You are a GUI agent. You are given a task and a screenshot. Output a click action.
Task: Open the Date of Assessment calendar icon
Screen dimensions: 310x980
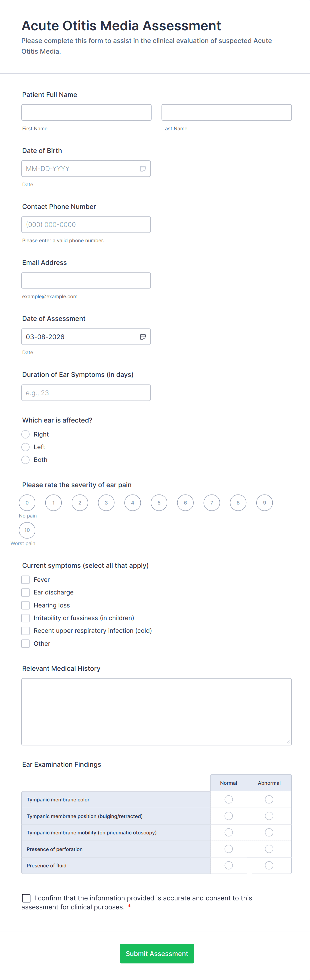coord(143,337)
